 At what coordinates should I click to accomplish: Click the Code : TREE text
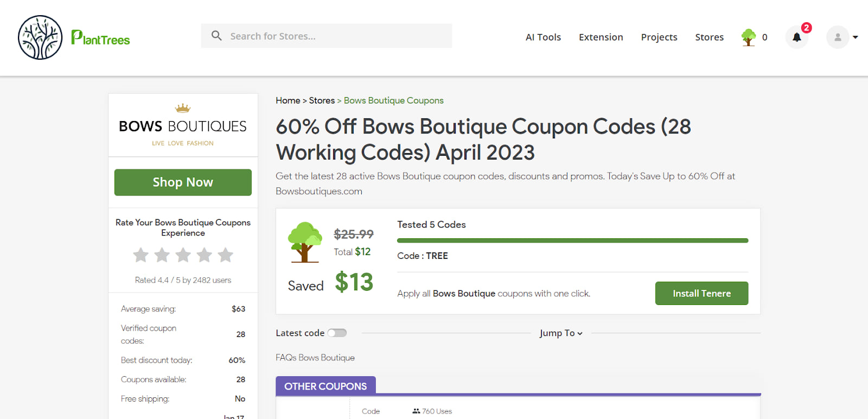click(423, 256)
